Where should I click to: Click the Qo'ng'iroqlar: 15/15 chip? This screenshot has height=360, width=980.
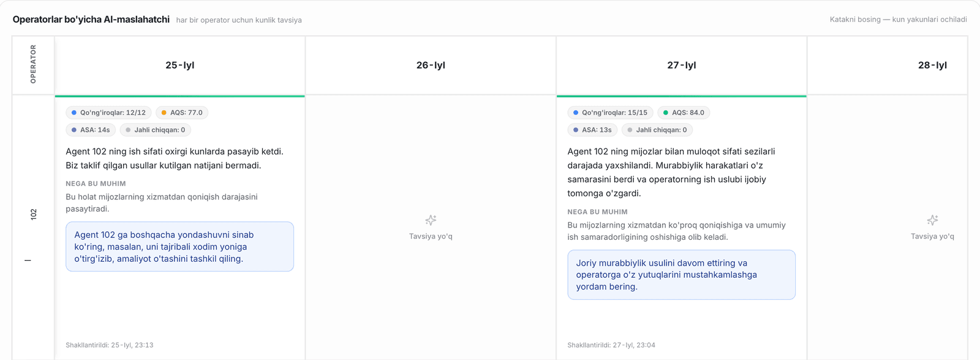pos(610,113)
